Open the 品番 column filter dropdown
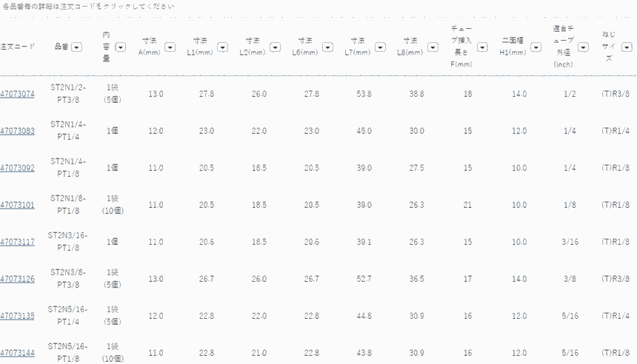This screenshot has width=637, height=364. pos(77,47)
